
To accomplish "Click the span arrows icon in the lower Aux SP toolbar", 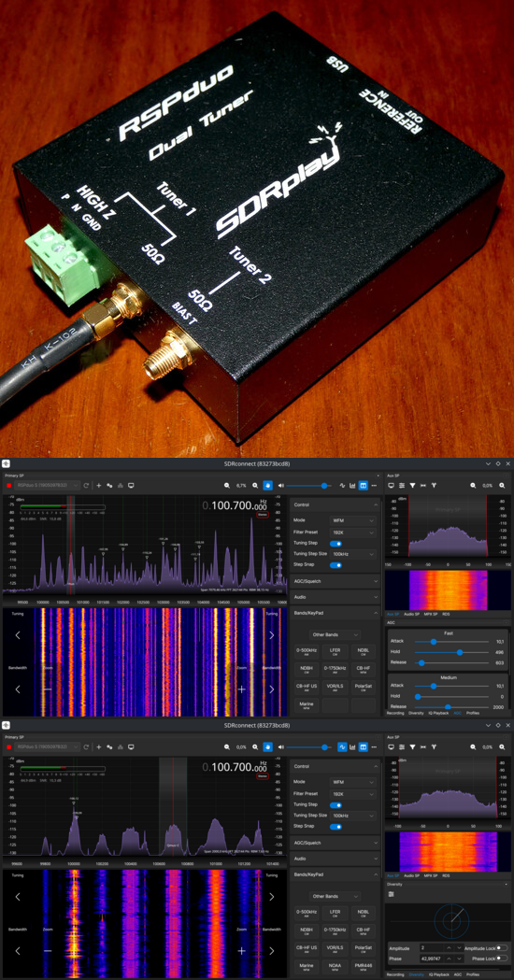I will (x=423, y=746).
